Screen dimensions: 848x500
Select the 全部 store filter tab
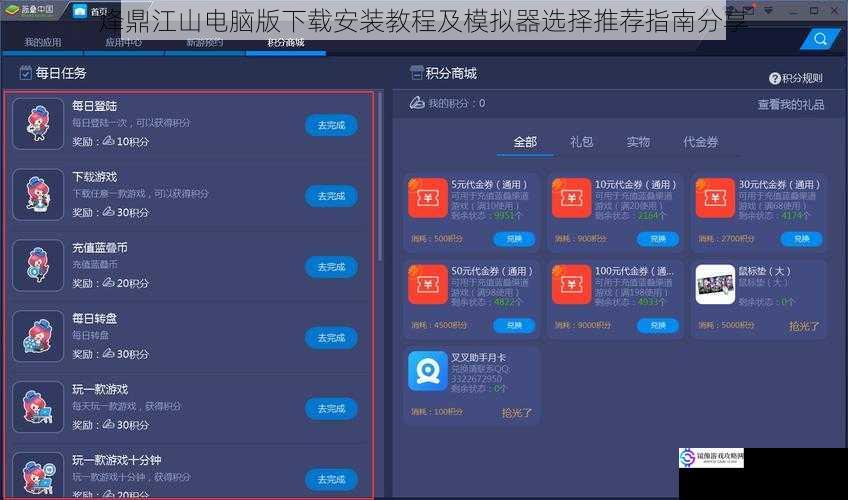pos(525,142)
